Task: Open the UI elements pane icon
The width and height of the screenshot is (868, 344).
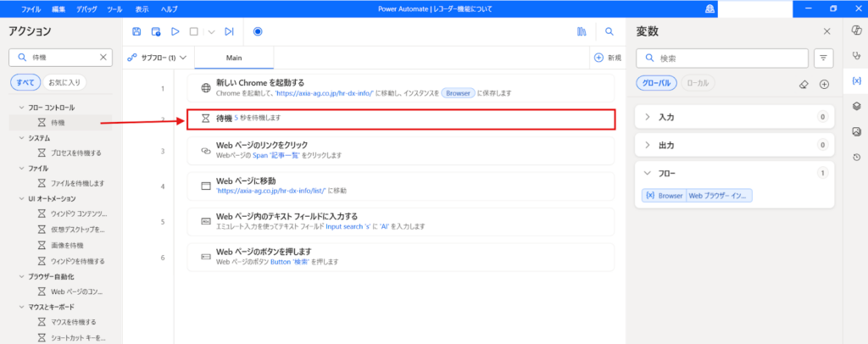Action: 855,106
